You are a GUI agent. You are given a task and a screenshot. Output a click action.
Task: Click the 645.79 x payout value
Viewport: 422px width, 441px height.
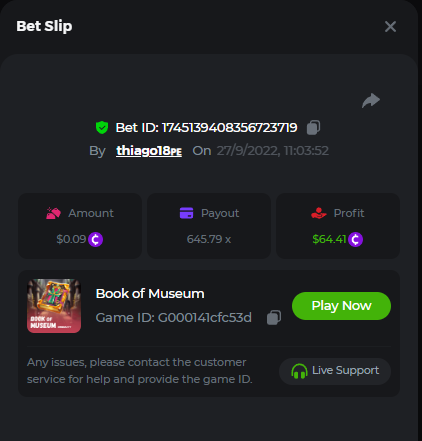[x=209, y=239]
